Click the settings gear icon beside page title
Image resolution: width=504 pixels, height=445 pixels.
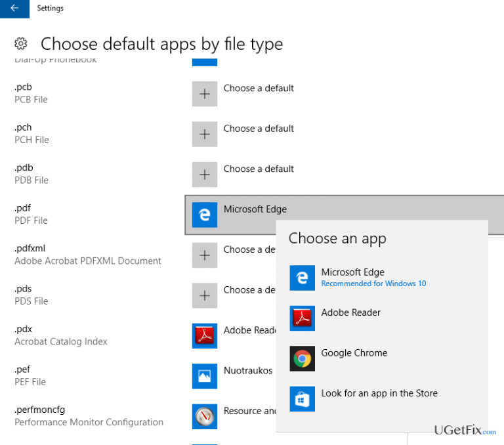click(21, 43)
